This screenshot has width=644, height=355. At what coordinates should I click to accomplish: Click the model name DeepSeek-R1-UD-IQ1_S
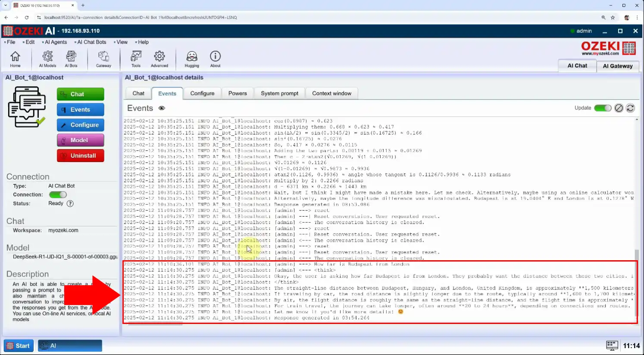(65, 257)
